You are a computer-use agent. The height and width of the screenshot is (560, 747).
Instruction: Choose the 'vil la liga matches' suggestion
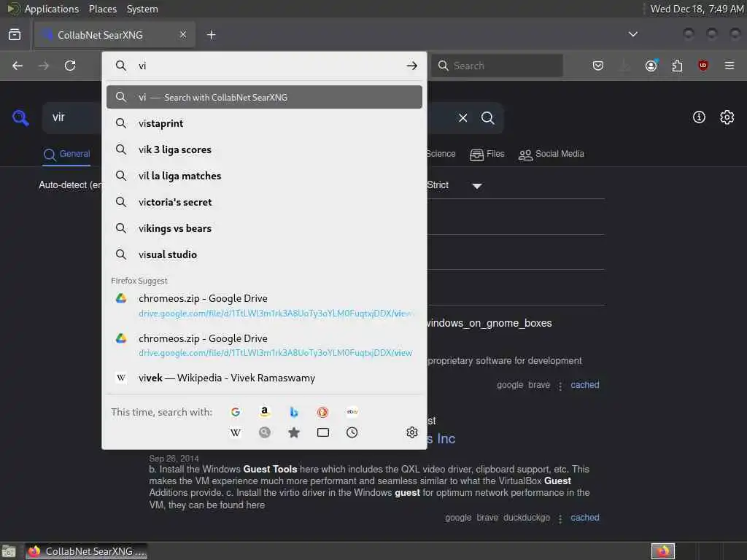(x=264, y=176)
